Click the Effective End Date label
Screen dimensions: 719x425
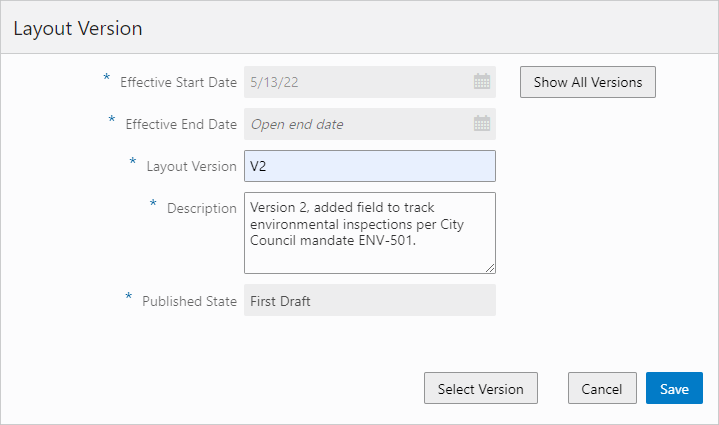(x=181, y=124)
